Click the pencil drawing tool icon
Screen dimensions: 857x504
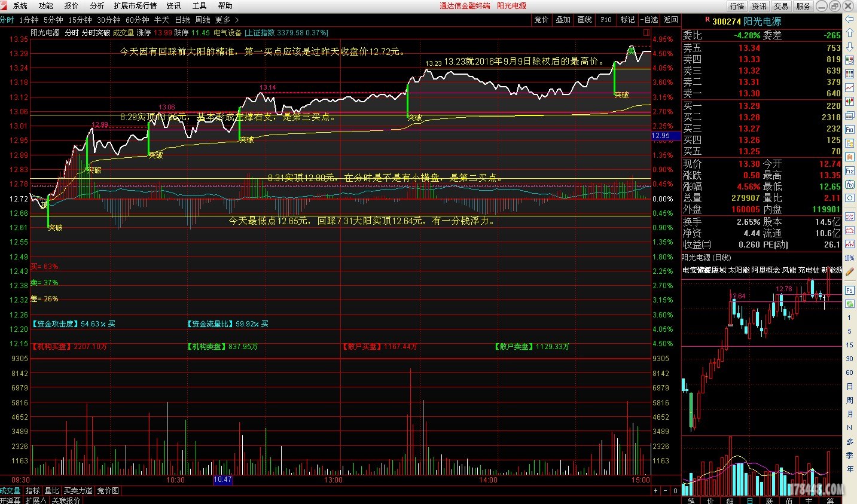[849, 271]
